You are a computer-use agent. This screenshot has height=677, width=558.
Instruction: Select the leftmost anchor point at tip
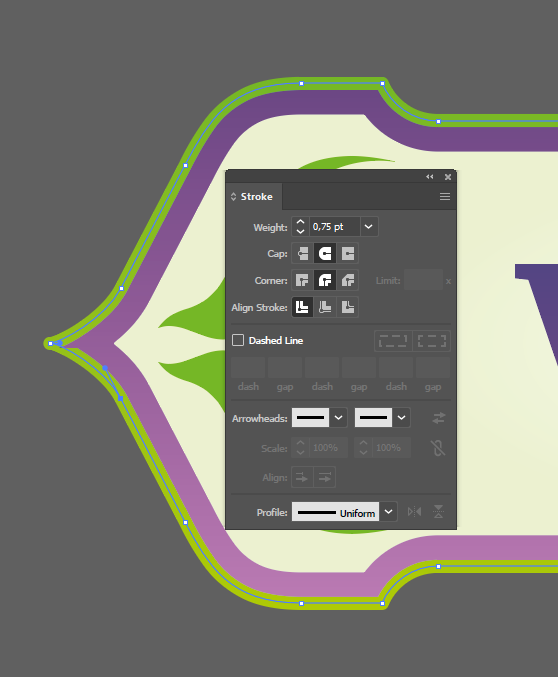click(x=51, y=344)
